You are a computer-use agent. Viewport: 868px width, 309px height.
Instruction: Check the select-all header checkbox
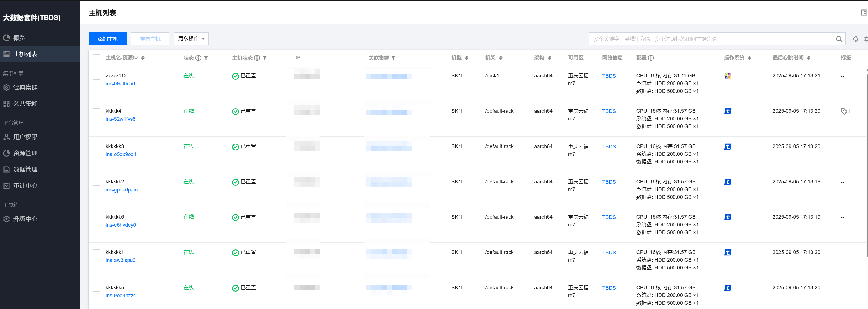click(x=96, y=58)
